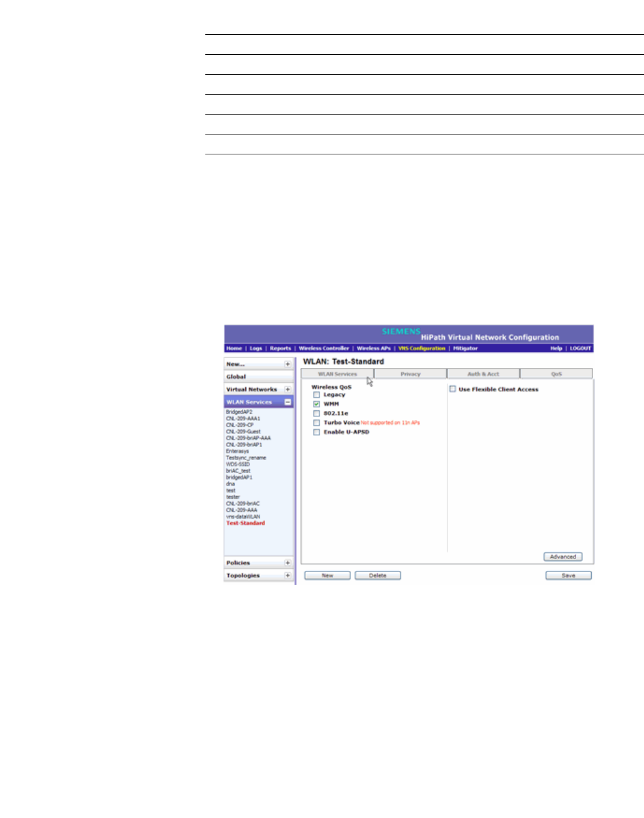The width and height of the screenshot is (644, 818).
Task: Click the LOGOUT link
Action: click(581, 349)
